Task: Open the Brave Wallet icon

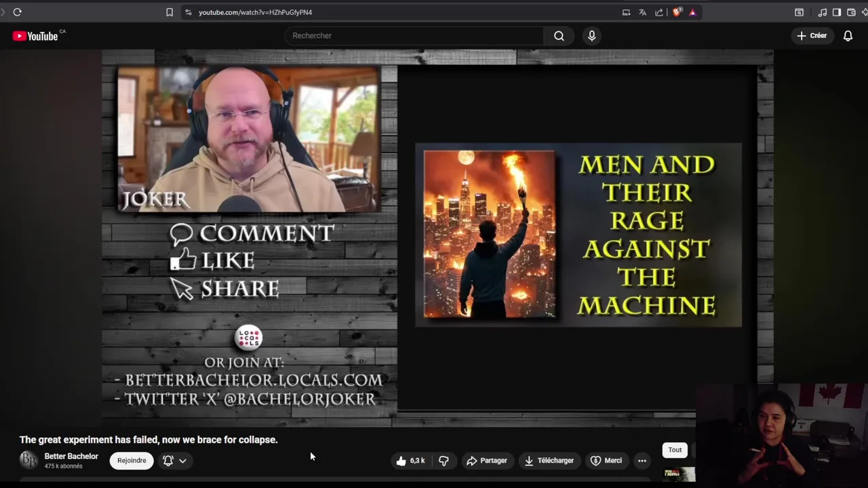Action: tap(851, 12)
